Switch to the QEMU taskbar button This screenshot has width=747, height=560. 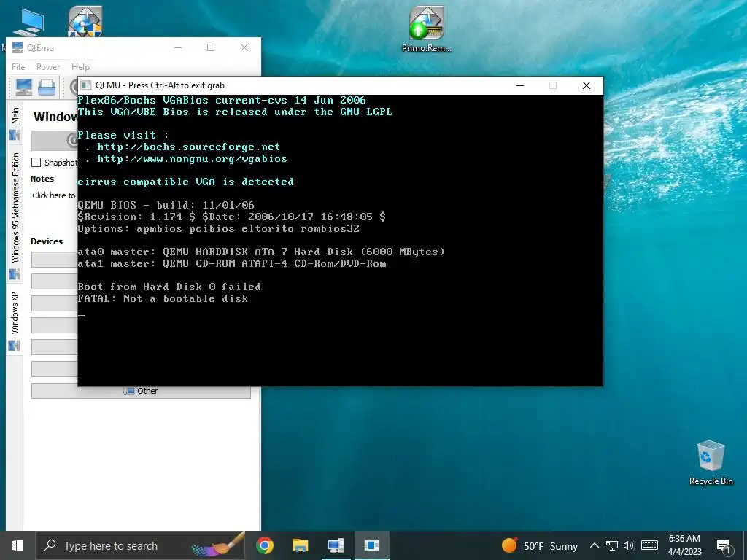tap(372, 545)
